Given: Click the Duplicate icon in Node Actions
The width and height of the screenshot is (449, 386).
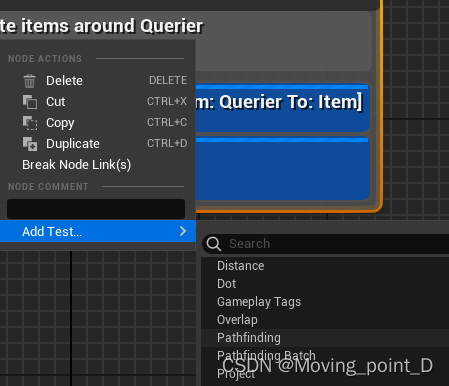Looking at the screenshot, I should pyautogui.click(x=30, y=144).
